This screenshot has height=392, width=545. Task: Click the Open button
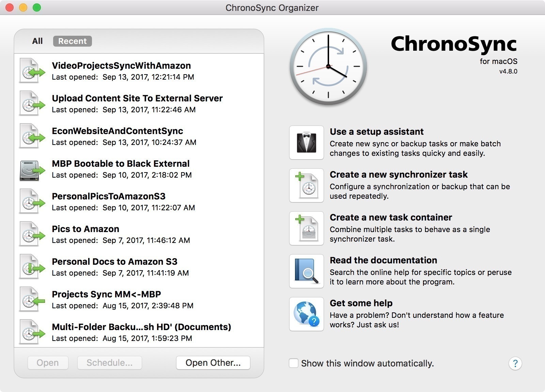[48, 363]
